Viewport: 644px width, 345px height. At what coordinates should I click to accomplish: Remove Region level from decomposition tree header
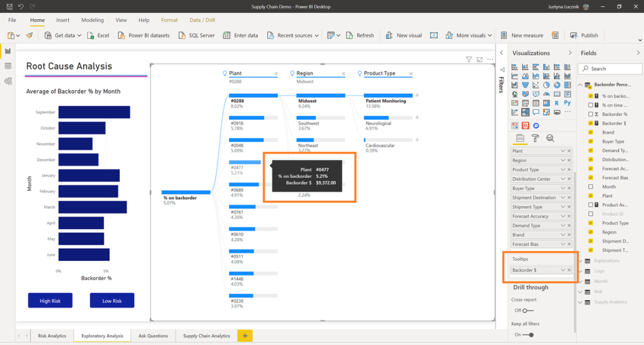(x=343, y=74)
